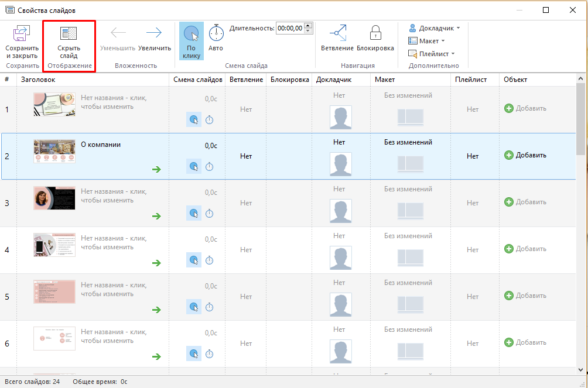Click the scrollbar down arrow
Viewport: 588px width, 388px height.
pyautogui.click(x=581, y=371)
